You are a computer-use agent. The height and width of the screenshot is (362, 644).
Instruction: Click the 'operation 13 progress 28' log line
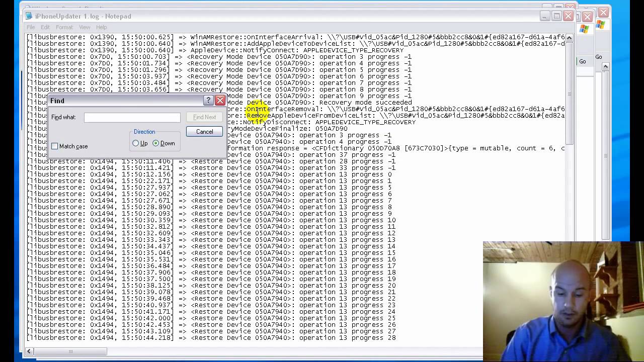[211, 338]
